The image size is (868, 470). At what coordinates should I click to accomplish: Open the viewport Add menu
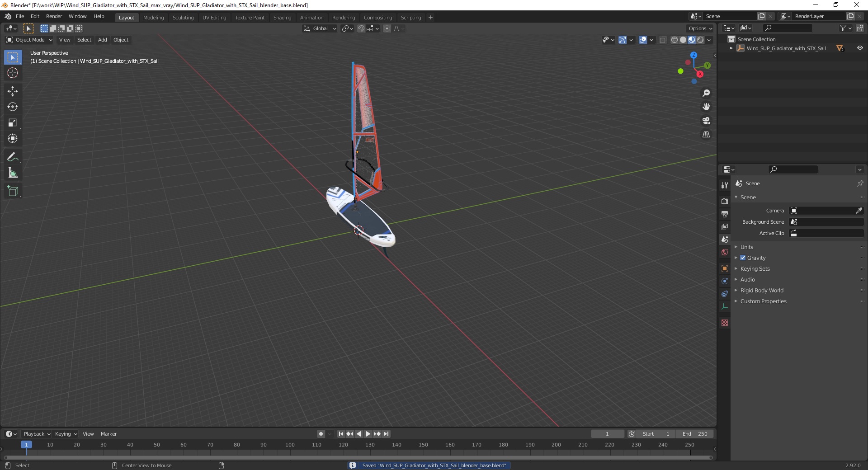coord(103,40)
